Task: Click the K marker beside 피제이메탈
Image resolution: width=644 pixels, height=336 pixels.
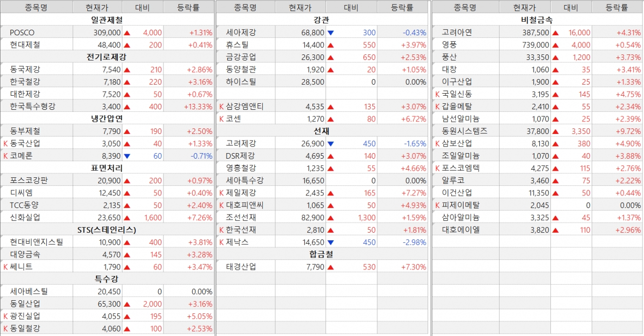Action: coord(438,206)
